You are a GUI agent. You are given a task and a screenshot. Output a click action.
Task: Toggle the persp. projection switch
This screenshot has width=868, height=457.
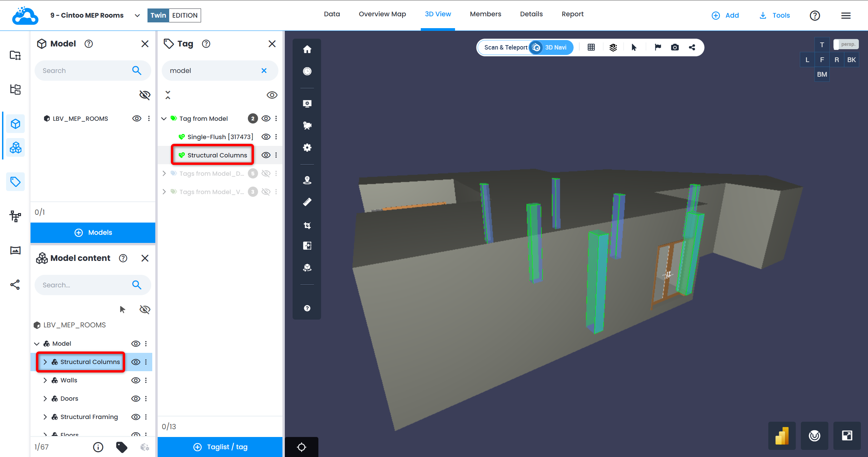846,44
